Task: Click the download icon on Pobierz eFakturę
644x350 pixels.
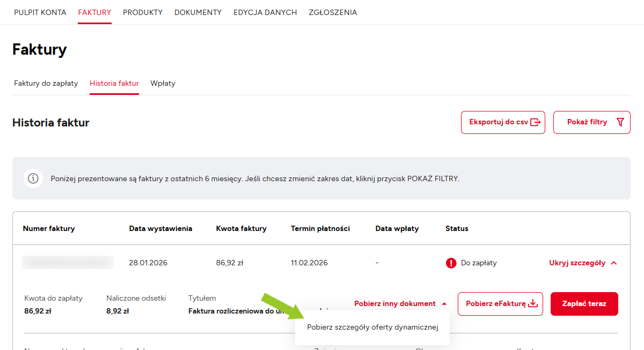Action: [x=533, y=304]
